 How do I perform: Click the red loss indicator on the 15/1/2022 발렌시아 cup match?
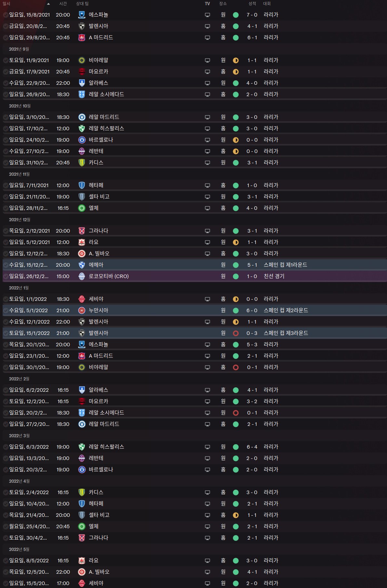click(x=236, y=333)
